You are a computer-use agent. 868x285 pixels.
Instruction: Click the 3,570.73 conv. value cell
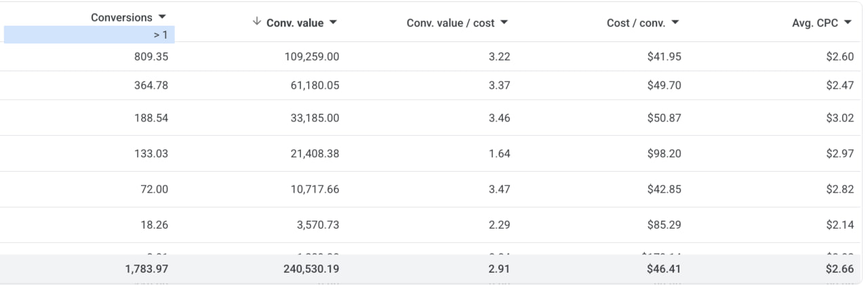(x=318, y=225)
